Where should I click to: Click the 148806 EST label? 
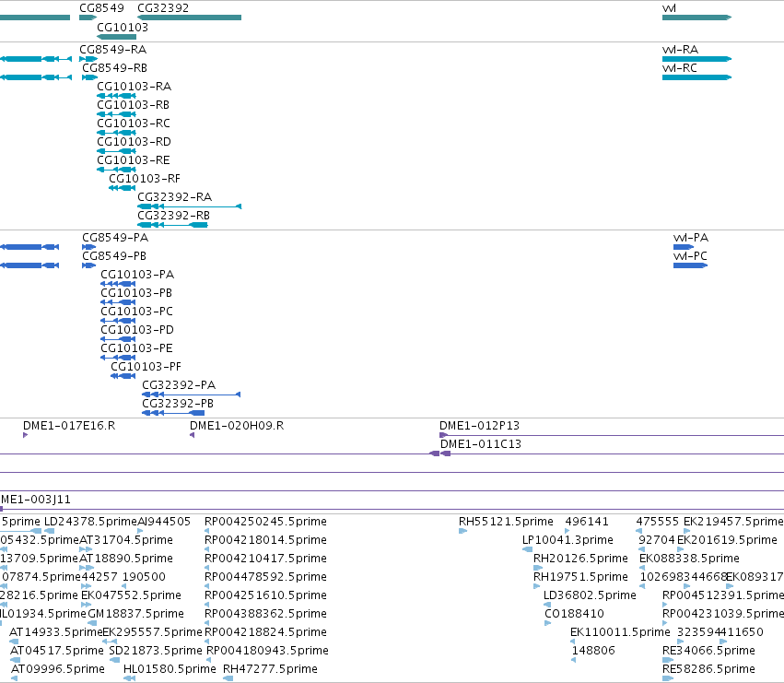593,652
